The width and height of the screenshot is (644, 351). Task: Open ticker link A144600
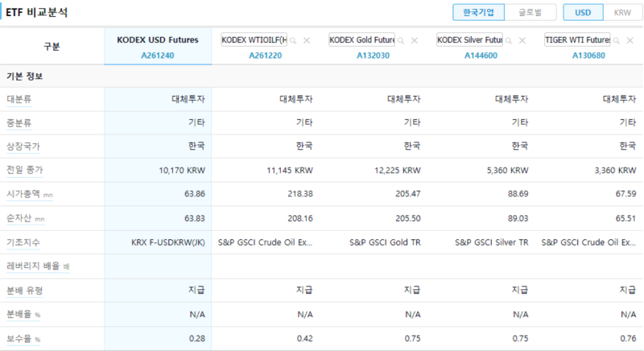pyautogui.click(x=481, y=56)
